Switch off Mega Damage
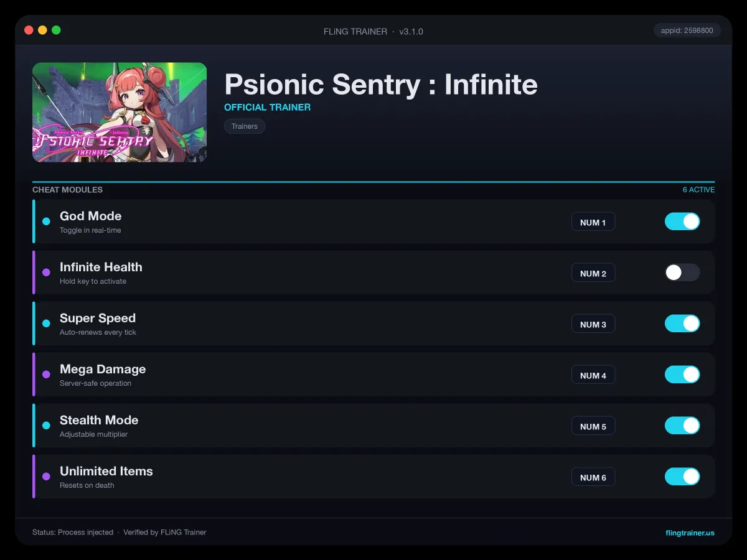 pyautogui.click(x=682, y=375)
